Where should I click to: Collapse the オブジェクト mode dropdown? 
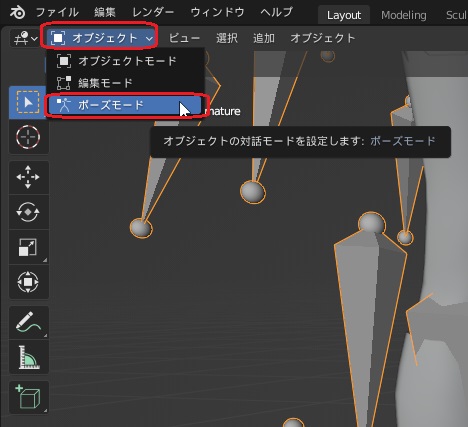(x=102, y=38)
